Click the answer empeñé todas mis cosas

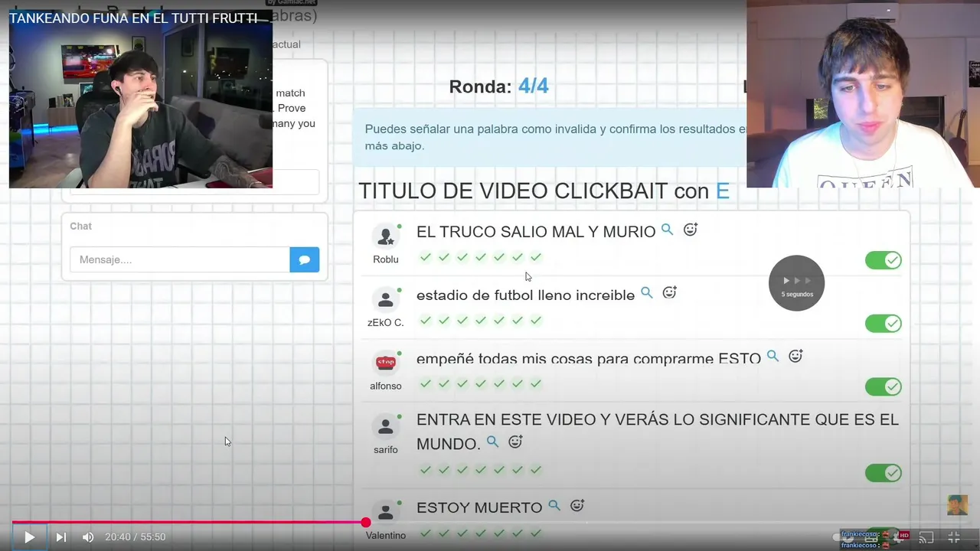click(x=589, y=358)
